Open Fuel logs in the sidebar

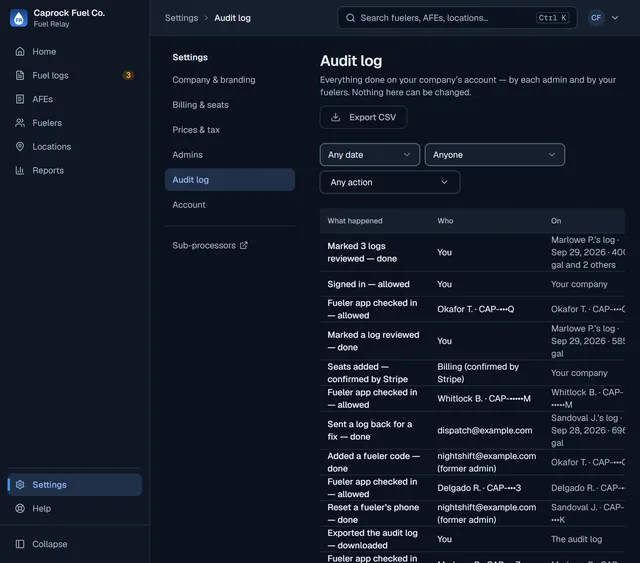[74, 75]
